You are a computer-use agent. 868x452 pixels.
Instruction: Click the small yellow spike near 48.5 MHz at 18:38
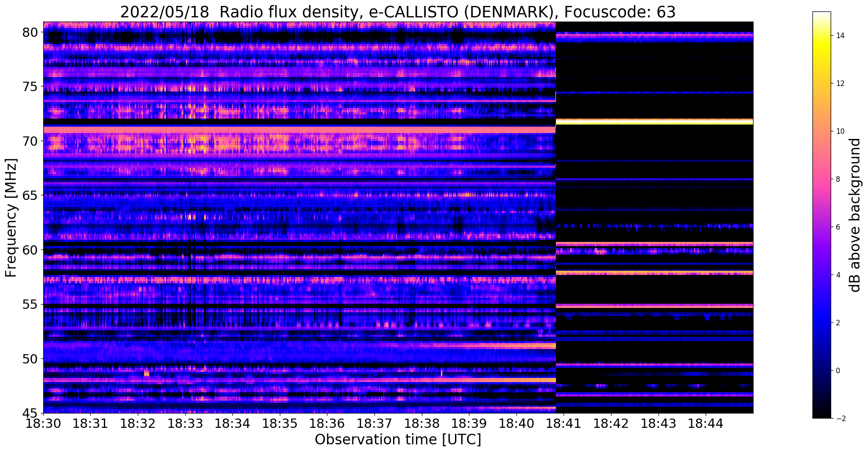tap(441, 373)
